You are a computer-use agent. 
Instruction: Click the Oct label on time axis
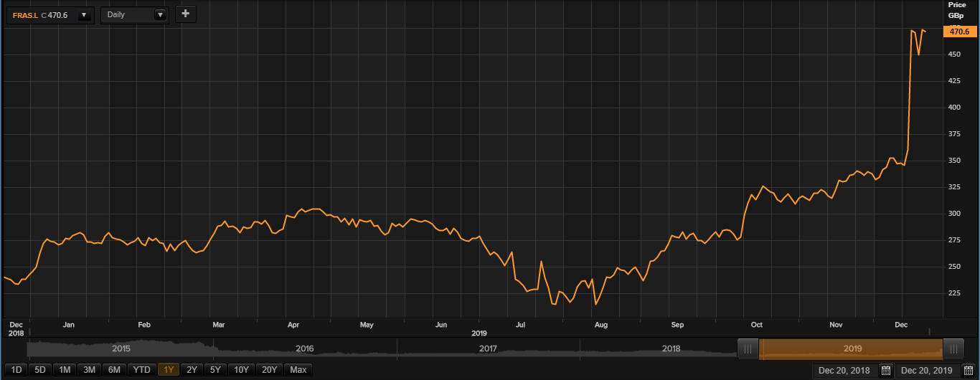coord(756,325)
